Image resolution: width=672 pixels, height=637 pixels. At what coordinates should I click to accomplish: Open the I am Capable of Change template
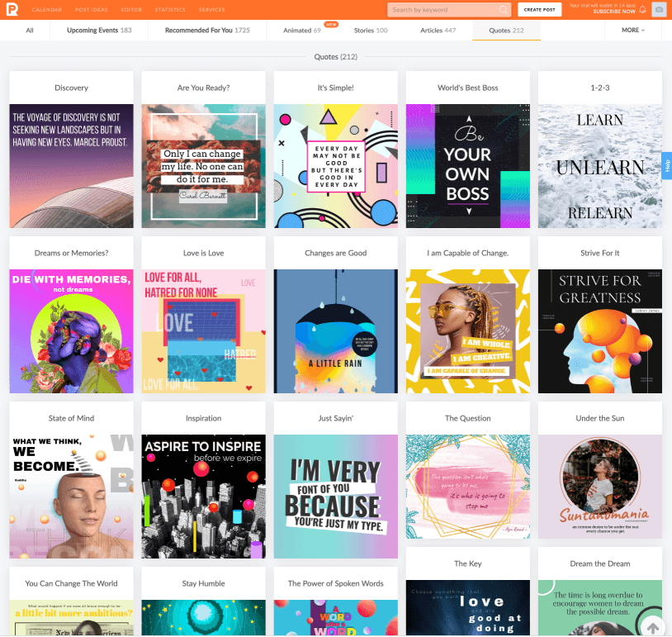tap(467, 315)
